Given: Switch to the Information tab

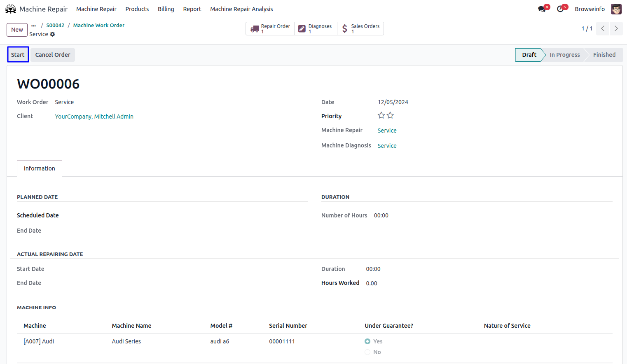Looking at the screenshot, I should coord(40,168).
